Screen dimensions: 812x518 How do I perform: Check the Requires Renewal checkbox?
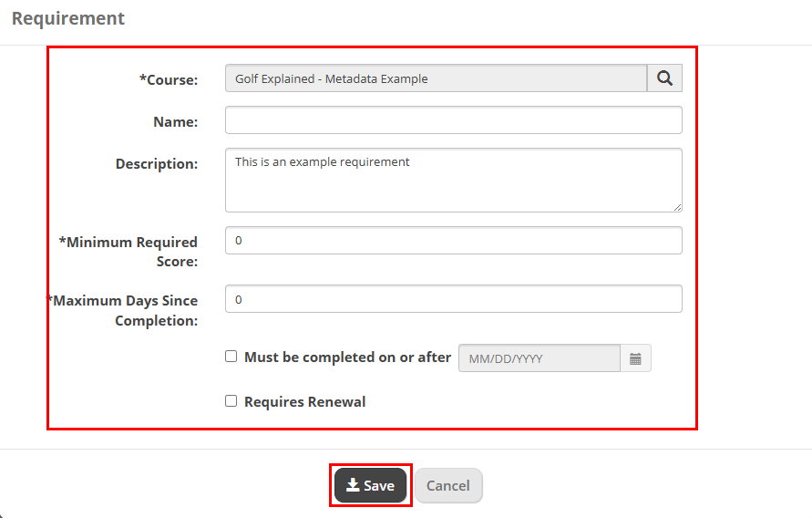pyautogui.click(x=231, y=401)
